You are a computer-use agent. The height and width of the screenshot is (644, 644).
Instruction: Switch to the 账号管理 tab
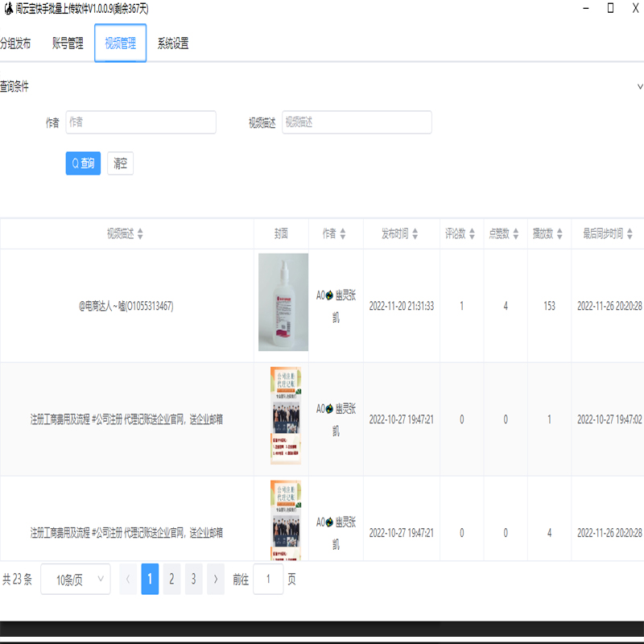[68, 43]
